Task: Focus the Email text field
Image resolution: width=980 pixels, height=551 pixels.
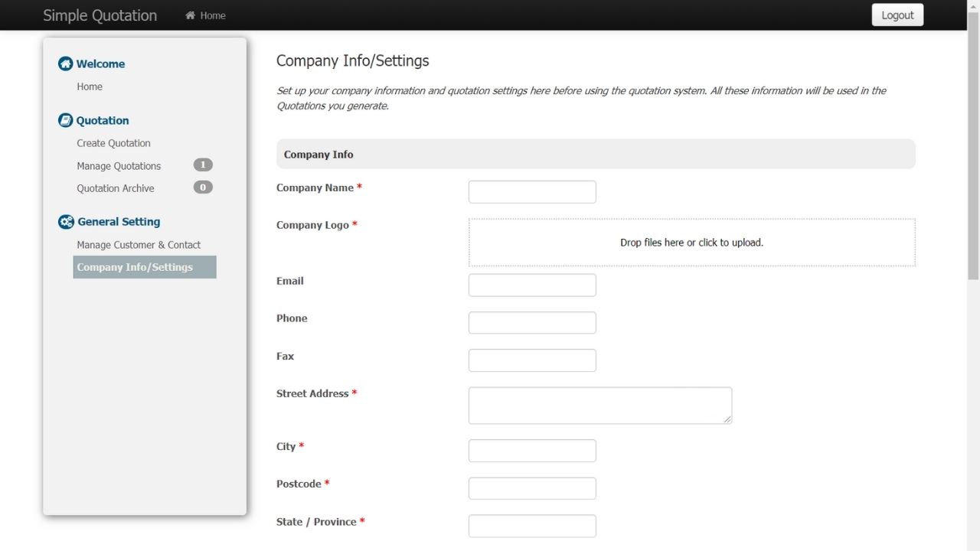Action: 532,285
